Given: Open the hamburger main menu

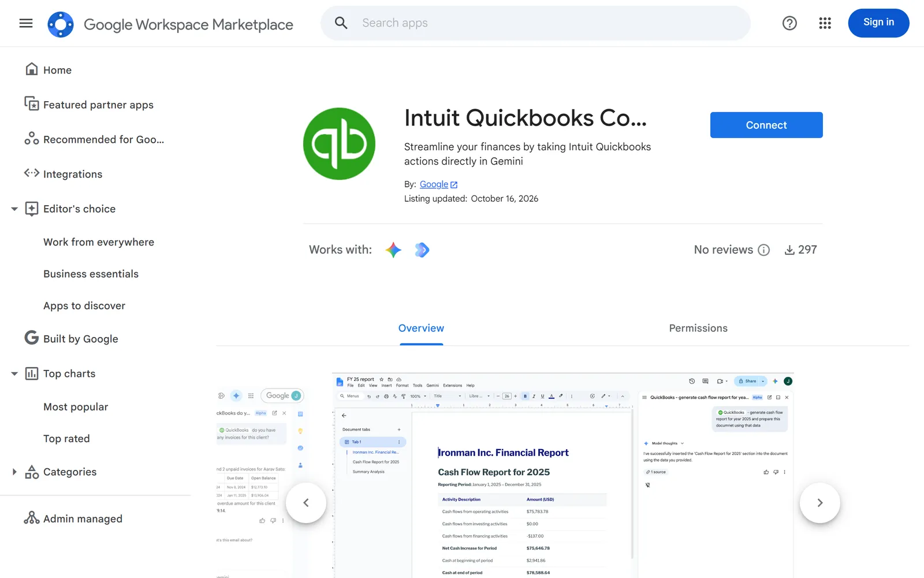Looking at the screenshot, I should pyautogui.click(x=26, y=23).
